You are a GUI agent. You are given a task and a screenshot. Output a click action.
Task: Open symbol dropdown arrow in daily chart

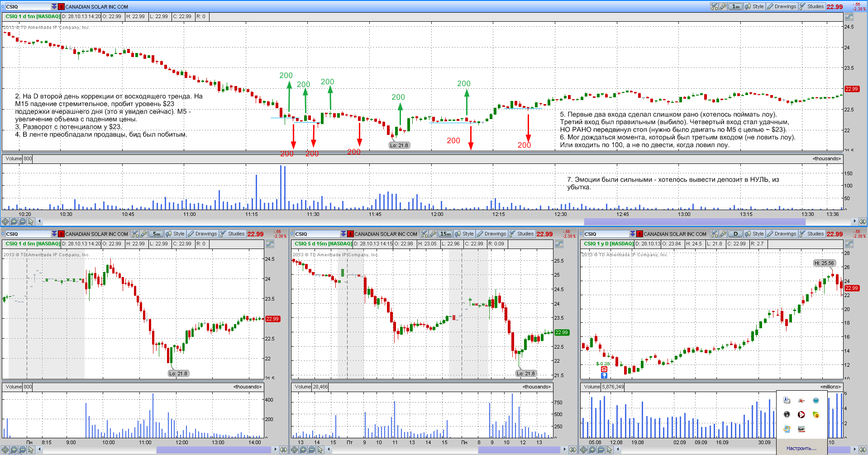tap(633, 234)
